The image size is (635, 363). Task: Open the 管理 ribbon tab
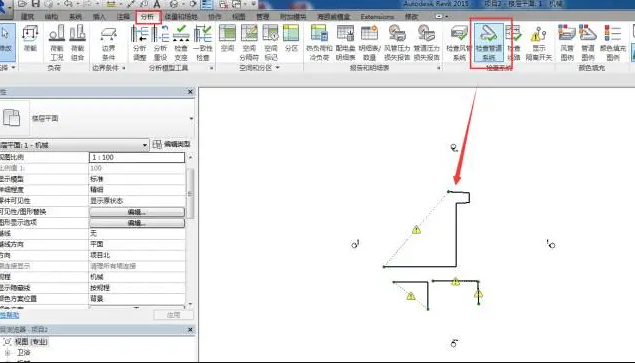[x=263, y=17]
